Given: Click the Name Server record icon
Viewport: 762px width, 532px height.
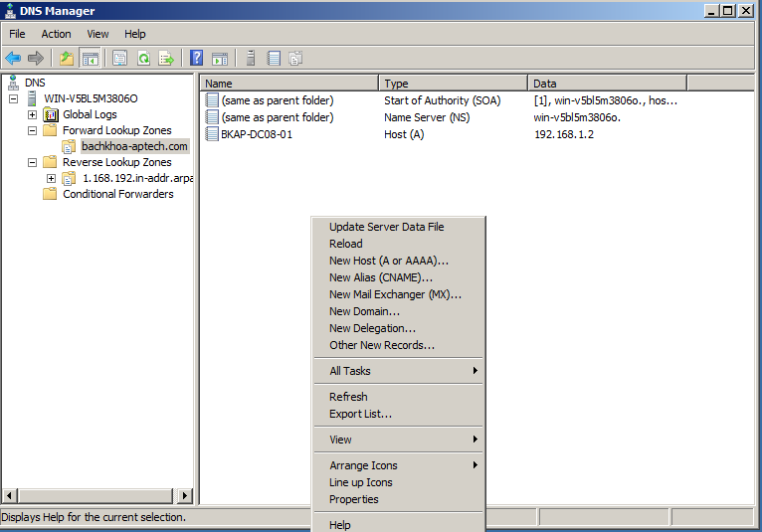Looking at the screenshot, I should 212,117.
